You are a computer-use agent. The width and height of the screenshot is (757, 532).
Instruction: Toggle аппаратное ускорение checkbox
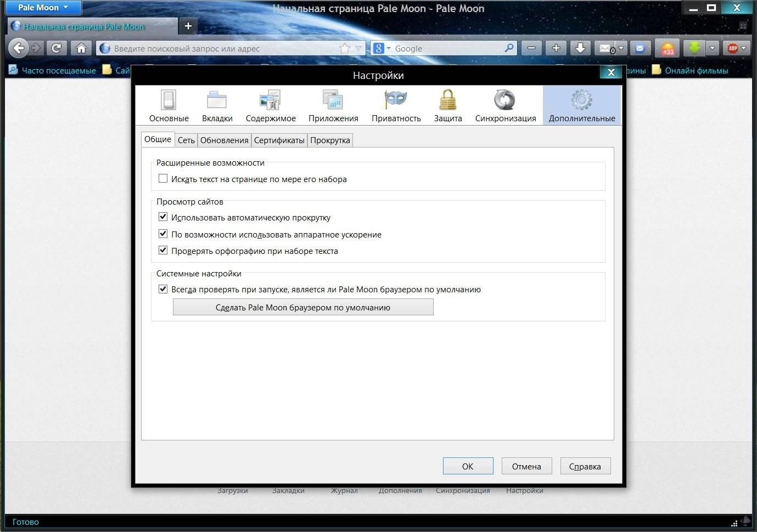coord(163,234)
